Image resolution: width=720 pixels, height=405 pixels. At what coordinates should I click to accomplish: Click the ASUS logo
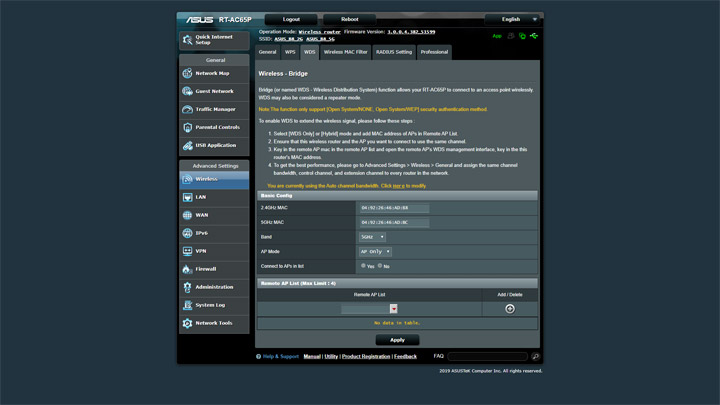[x=199, y=20]
